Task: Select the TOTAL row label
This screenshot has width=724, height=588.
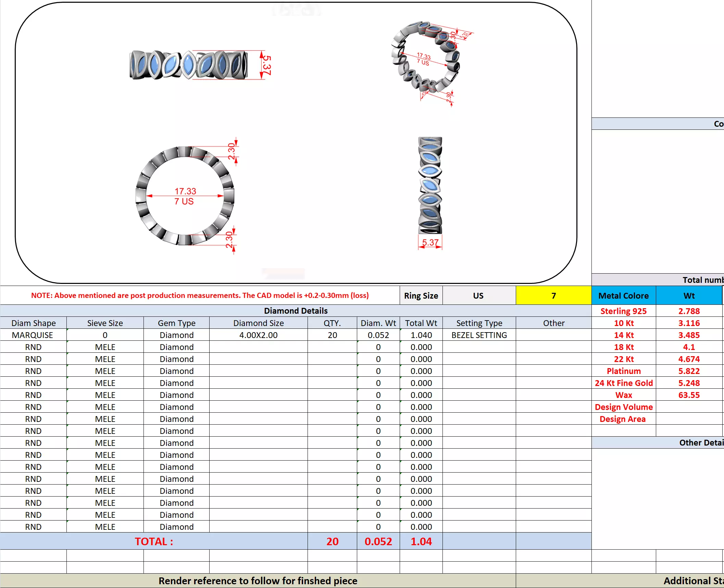Action: pos(154,541)
